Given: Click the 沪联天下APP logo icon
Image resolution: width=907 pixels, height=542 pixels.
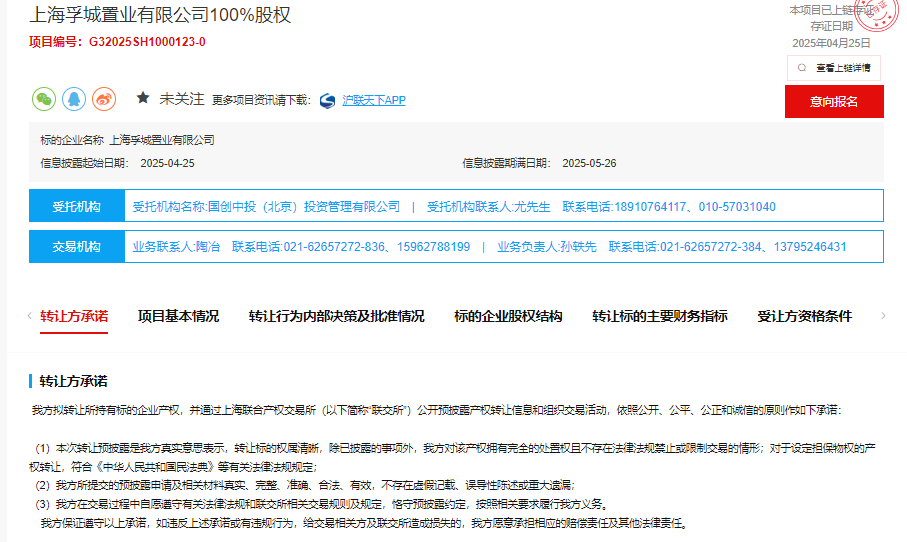Looking at the screenshot, I should pos(327,100).
